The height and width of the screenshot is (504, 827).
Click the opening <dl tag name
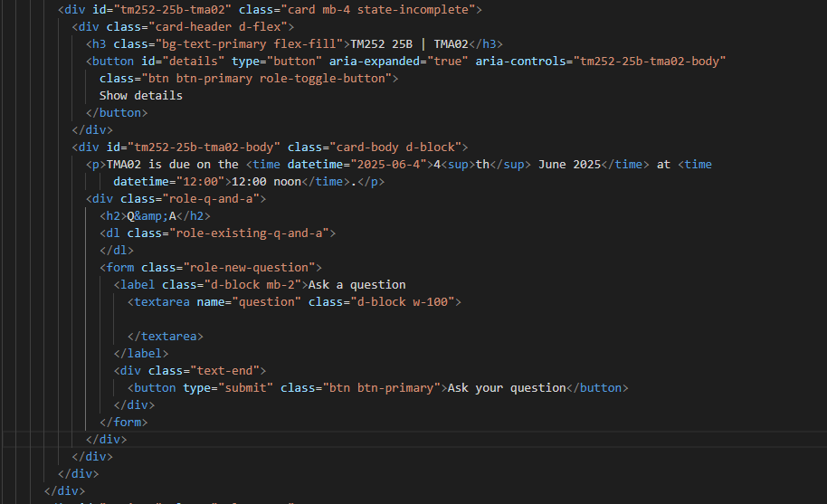[x=113, y=233]
